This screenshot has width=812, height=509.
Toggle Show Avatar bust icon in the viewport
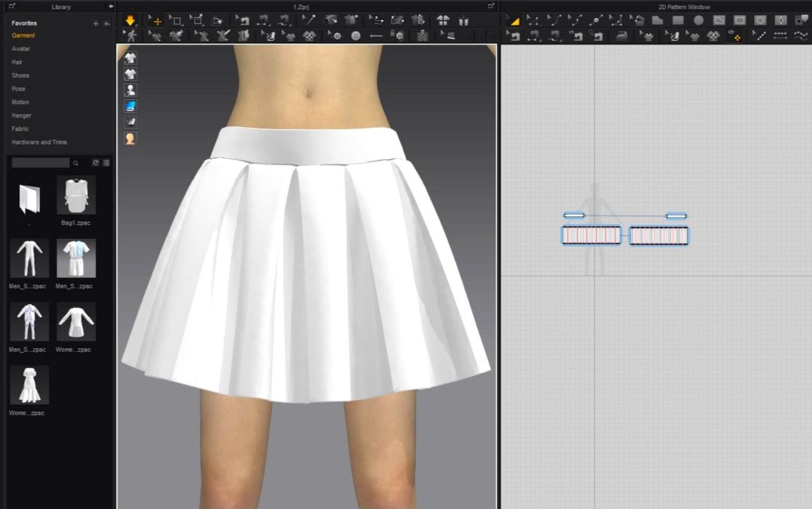pyautogui.click(x=130, y=89)
